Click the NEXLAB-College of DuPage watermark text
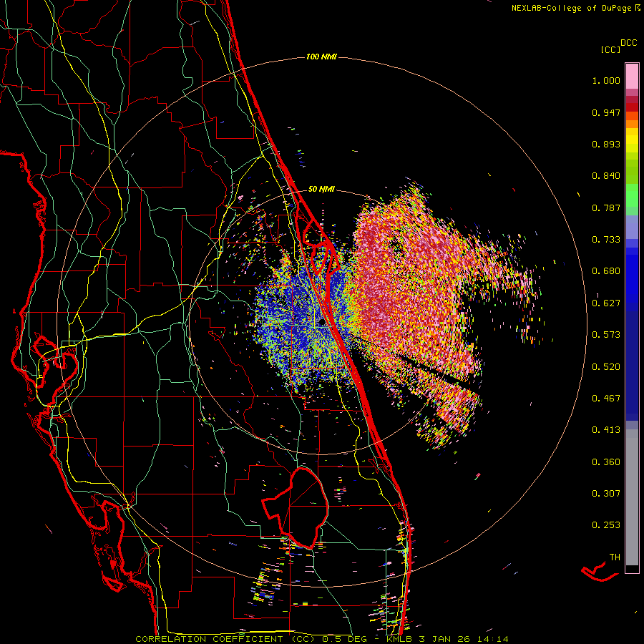The width and height of the screenshot is (644, 644). [x=575, y=8]
